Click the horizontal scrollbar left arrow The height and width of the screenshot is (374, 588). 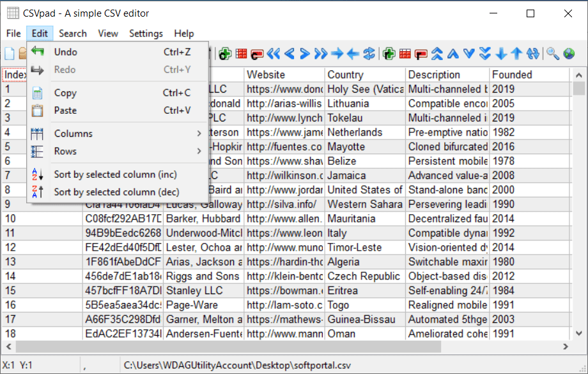pyautogui.click(x=8, y=347)
